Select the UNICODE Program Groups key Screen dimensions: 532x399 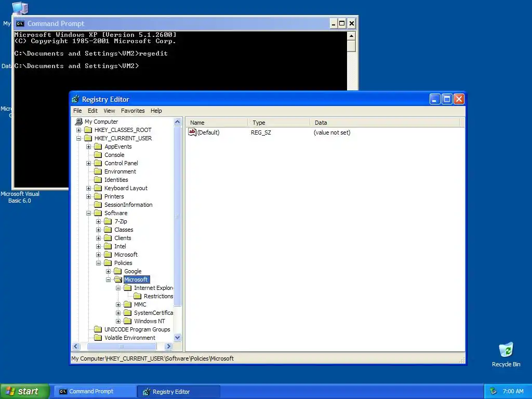point(137,329)
